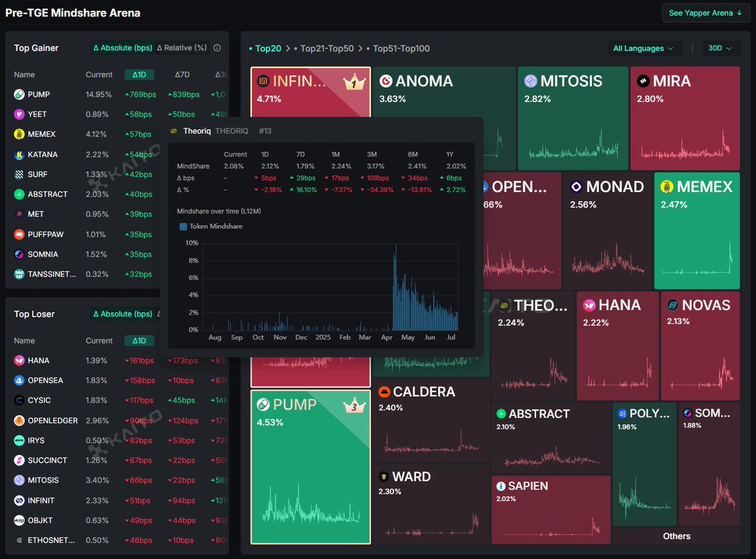Viewport: 756px width, 559px height.
Task: Open the All Languages dropdown
Action: click(643, 49)
